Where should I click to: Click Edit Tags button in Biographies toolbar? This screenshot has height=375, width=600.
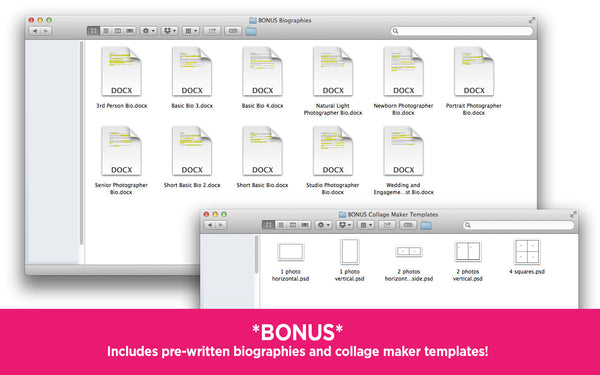point(233,31)
